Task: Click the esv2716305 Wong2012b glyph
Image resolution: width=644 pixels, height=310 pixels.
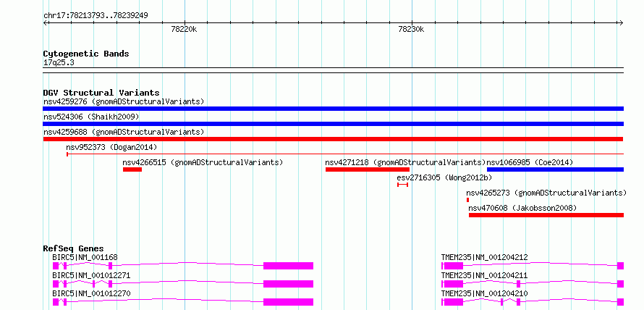Action: [x=402, y=185]
